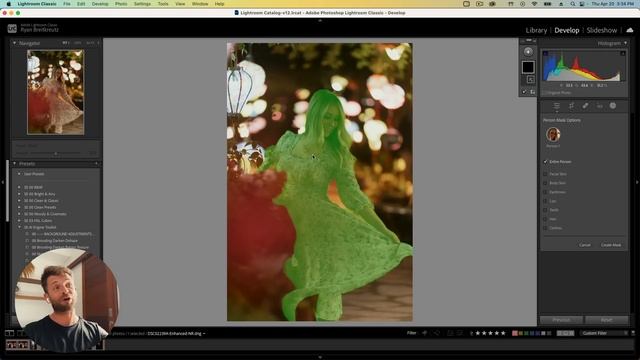Viewport: 640px width, 360px height.
Task: Select the Red Eye Correction icon
Action: [x=599, y=106]
